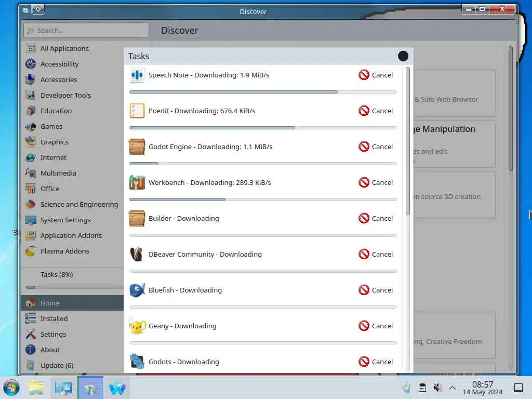Image resolution: width=532 pixels, height=399 pixels.
Task: Click the Poedit app icon
Action: 137,111
